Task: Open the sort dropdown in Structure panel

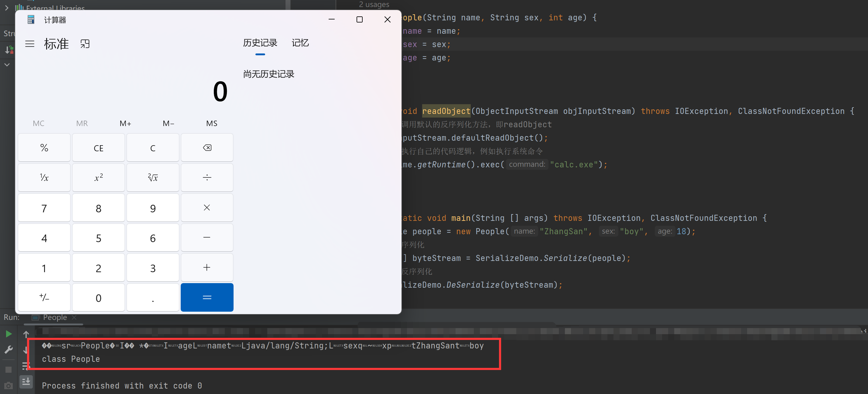Action: (x=9, y=50)
